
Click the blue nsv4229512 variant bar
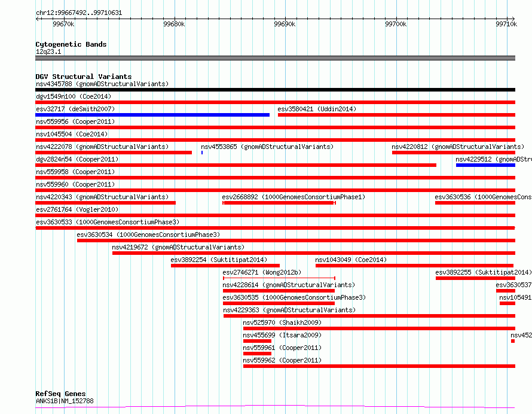click(485, 165)
